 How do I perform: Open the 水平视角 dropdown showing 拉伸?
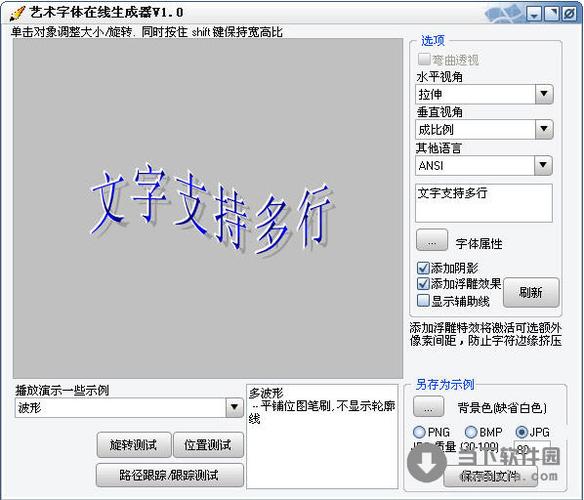coord(484,94)
